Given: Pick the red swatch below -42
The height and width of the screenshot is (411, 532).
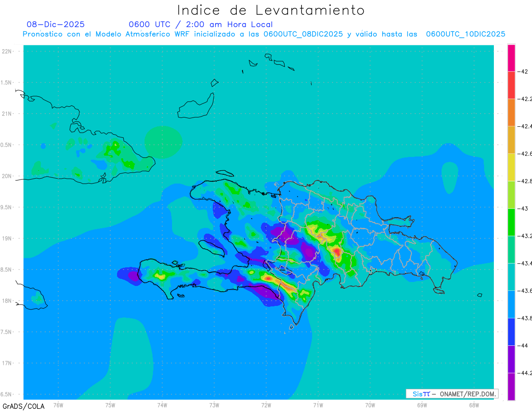Looking at the screenshot, I should click(511, 85).
